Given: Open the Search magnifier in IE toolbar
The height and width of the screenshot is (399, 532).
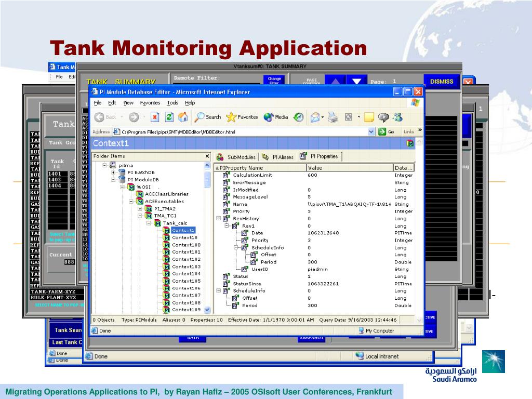Looking at the screenshot, I should pyautogui.click(x=199, y=117).
